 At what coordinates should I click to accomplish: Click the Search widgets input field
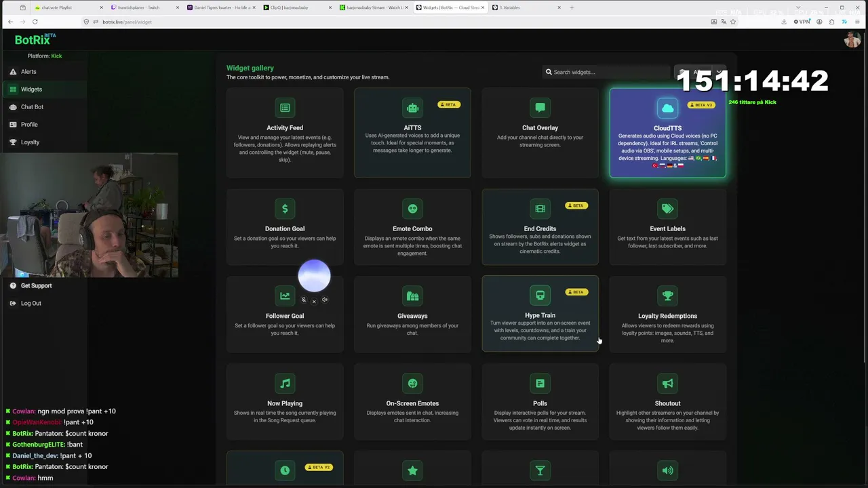tap(607, 72)
